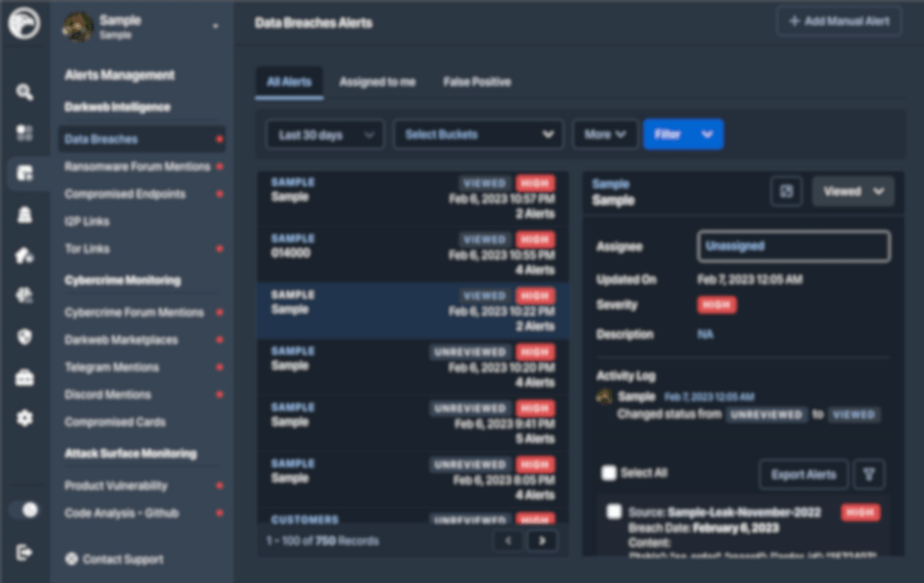924x583 pixels.
Task: Select alert dated Feb 6, 2023 9:41 PM
Action: (413, 423)
